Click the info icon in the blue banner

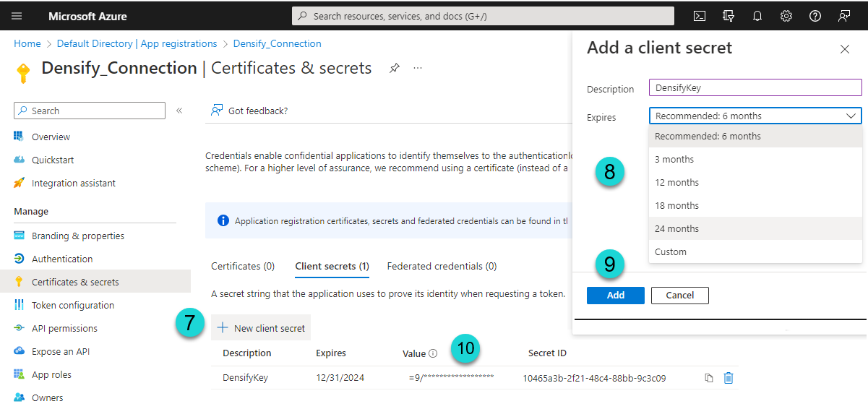[x=223, y=220]
